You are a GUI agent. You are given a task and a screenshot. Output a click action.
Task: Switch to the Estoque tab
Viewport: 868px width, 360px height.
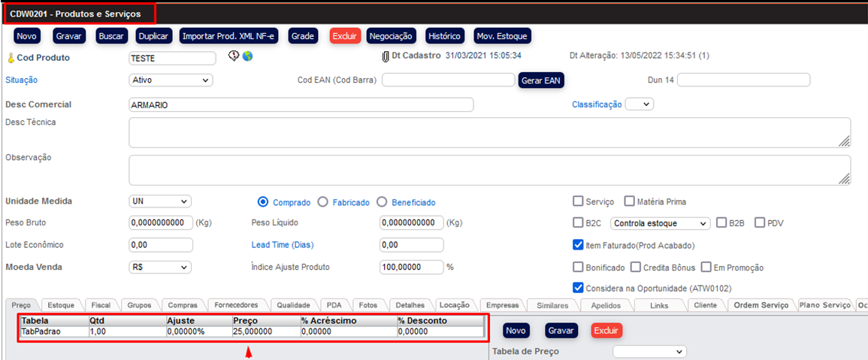(61, 305)
